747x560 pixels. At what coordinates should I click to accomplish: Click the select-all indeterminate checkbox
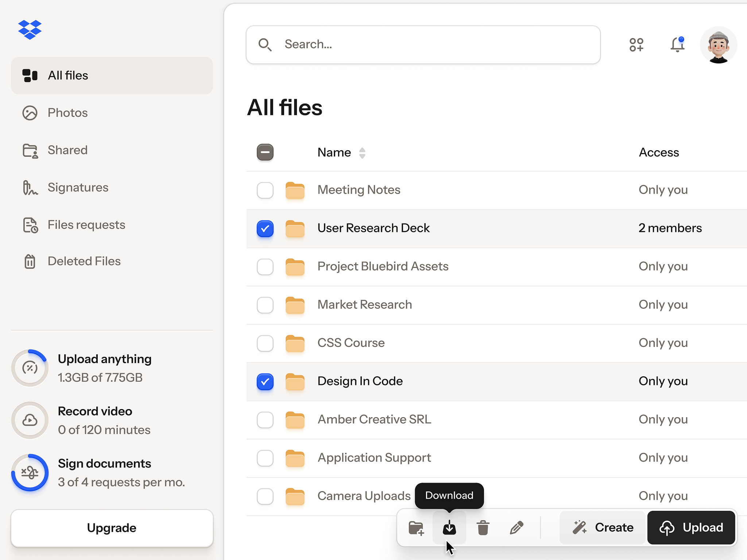click(x=265, y=152)
